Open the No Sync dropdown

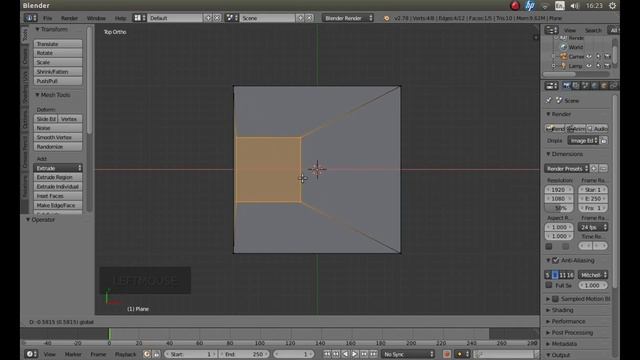point(408,354)
